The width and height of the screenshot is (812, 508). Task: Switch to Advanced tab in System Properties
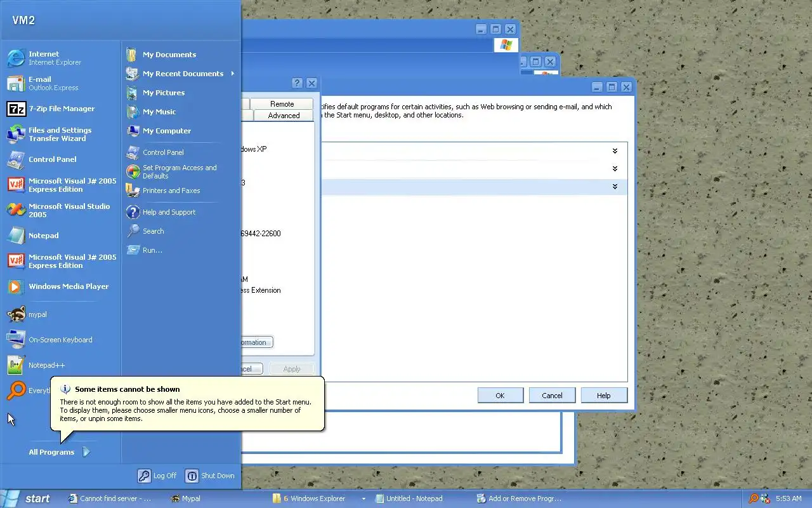click(284, 116)
